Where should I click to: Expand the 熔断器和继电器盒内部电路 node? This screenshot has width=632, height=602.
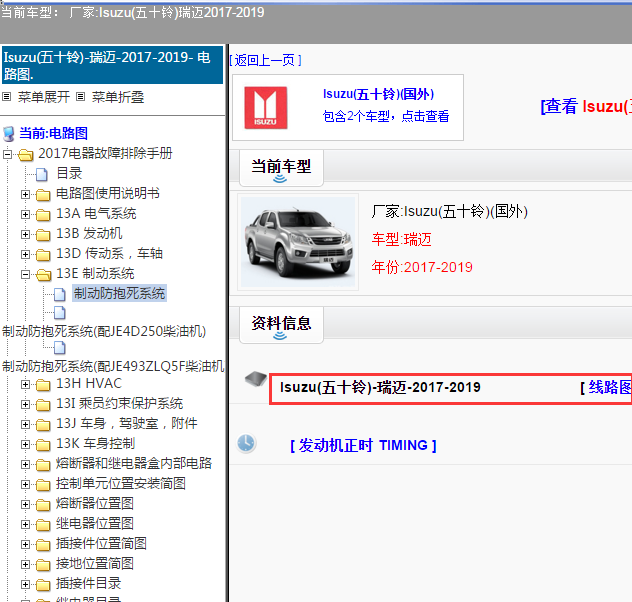pyautogui.click(x=25, y=465)
